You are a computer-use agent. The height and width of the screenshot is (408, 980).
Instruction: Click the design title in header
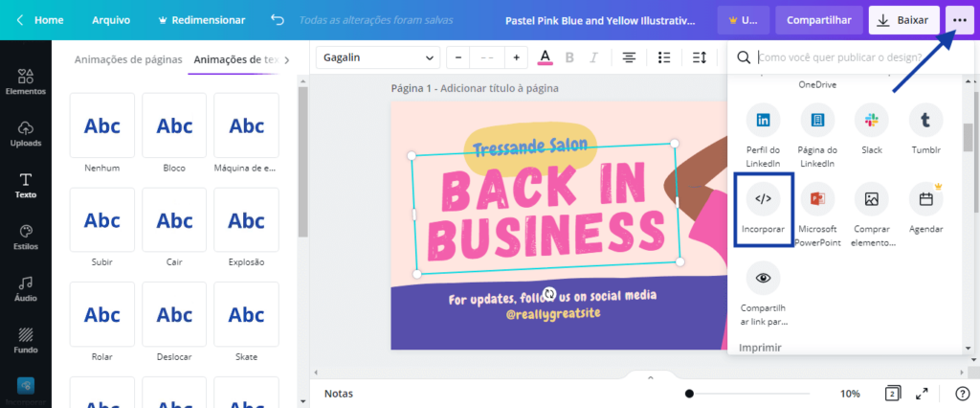point(600,20)
